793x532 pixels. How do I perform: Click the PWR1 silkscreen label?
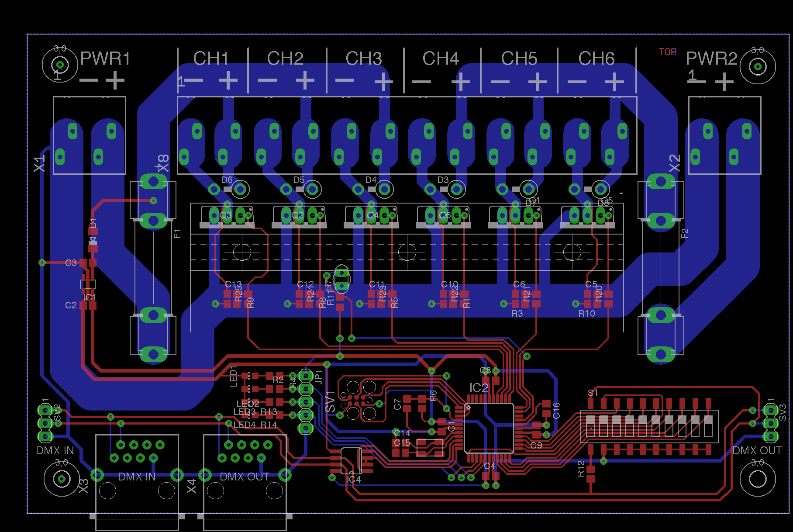(105, 59)
